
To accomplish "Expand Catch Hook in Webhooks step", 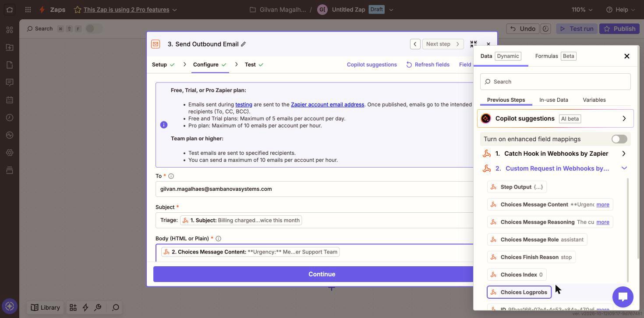I will point(555,154).
